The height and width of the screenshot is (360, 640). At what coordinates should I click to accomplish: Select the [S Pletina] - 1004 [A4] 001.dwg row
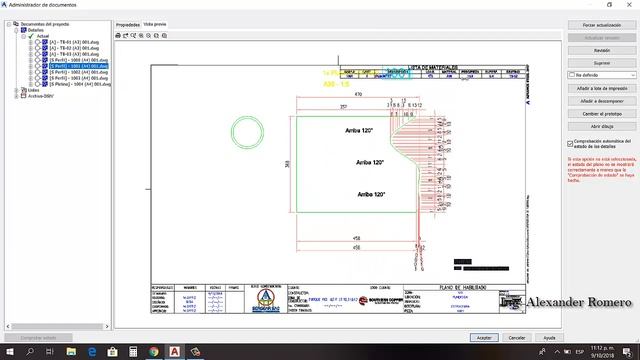(80, 84)
